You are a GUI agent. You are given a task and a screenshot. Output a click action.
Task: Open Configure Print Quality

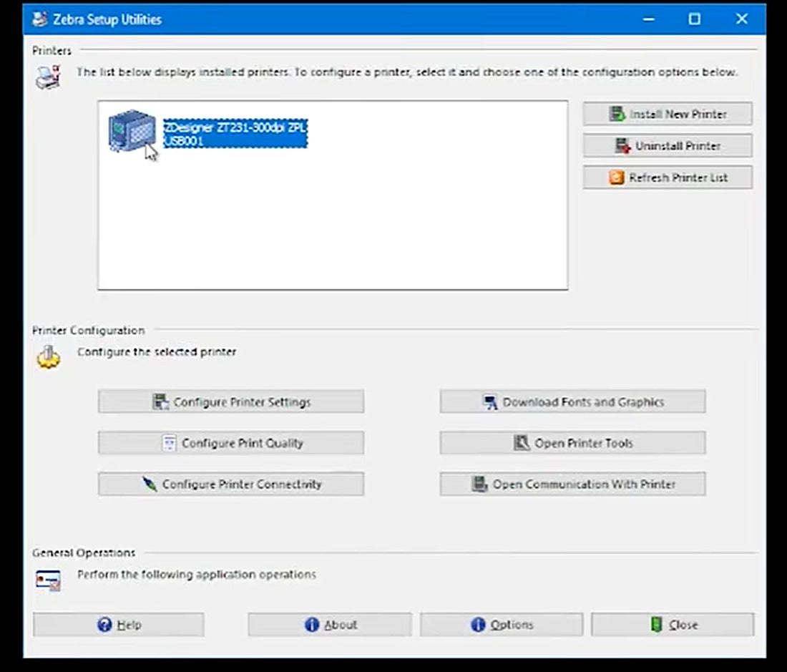[x=231, y=443]
